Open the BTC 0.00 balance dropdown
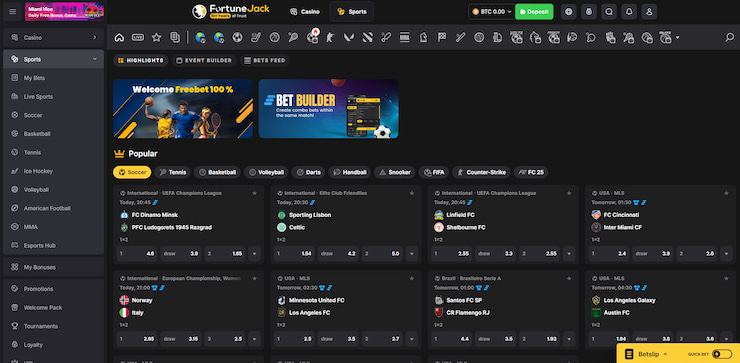 pos(491,12)
